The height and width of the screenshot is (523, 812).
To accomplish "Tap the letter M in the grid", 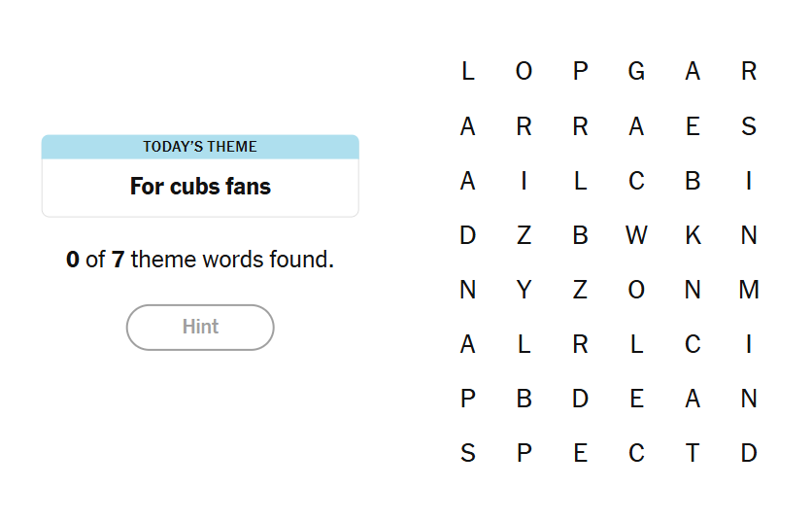I will [x=749, y=290].
